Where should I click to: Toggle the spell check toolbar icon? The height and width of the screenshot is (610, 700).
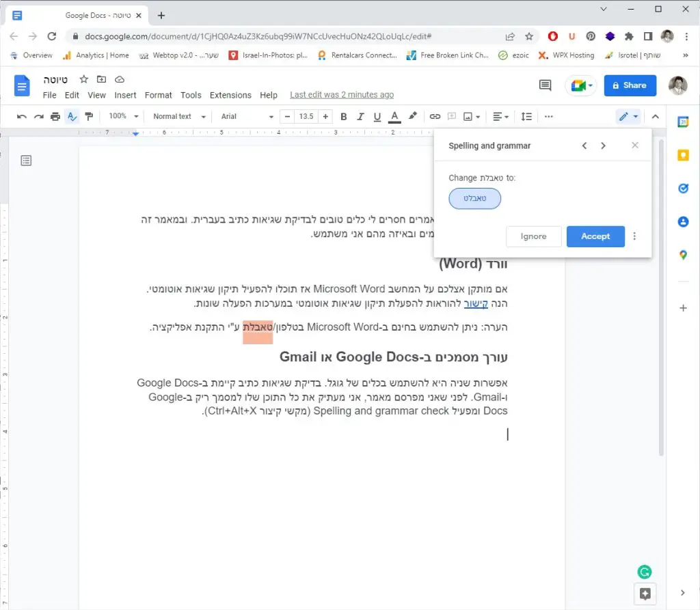pyautogui.click(x=72, y=116)
